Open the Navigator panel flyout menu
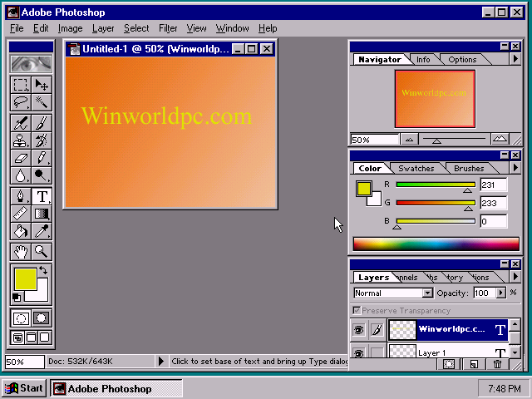 tap(515, 59)
